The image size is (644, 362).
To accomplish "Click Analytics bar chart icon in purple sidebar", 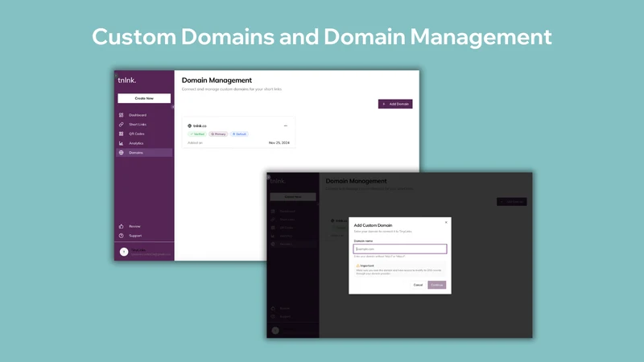I will (122, 143).
